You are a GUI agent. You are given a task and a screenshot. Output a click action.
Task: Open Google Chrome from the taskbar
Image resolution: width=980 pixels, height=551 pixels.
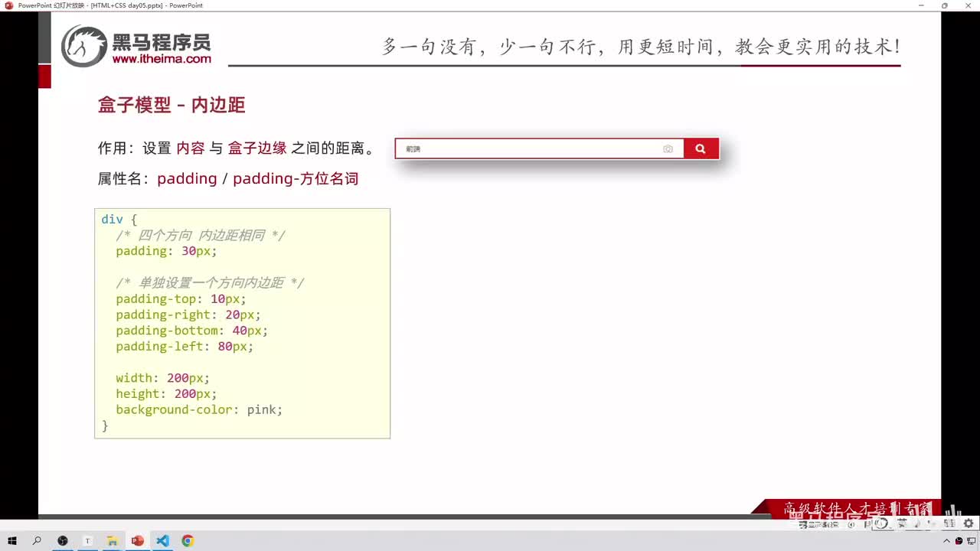(x=188, y=541)
